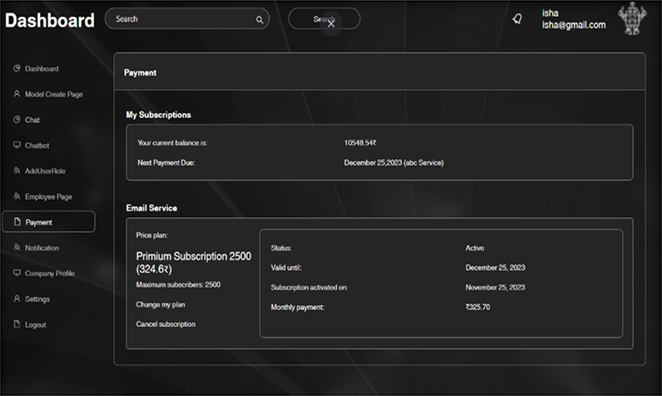The height and width of the screenshot is (396, 662).
Task: Click the Your current balance is label
Action: [172, 143]
